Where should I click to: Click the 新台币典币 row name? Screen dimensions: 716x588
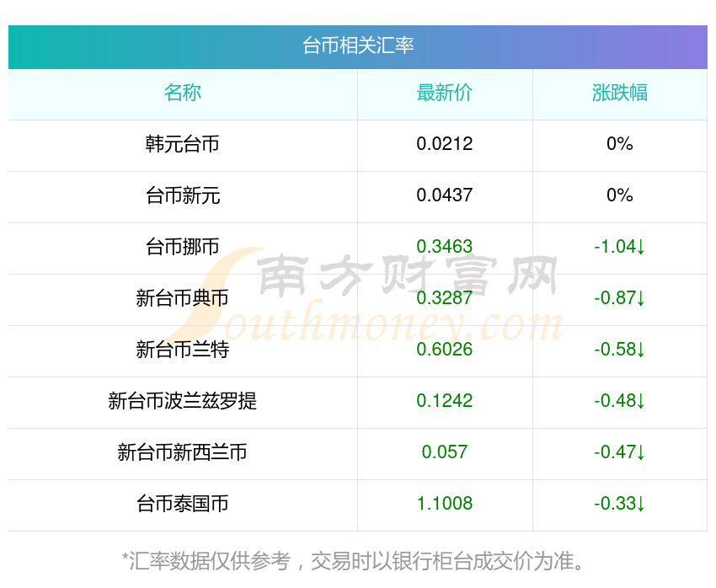pos(183,298)
